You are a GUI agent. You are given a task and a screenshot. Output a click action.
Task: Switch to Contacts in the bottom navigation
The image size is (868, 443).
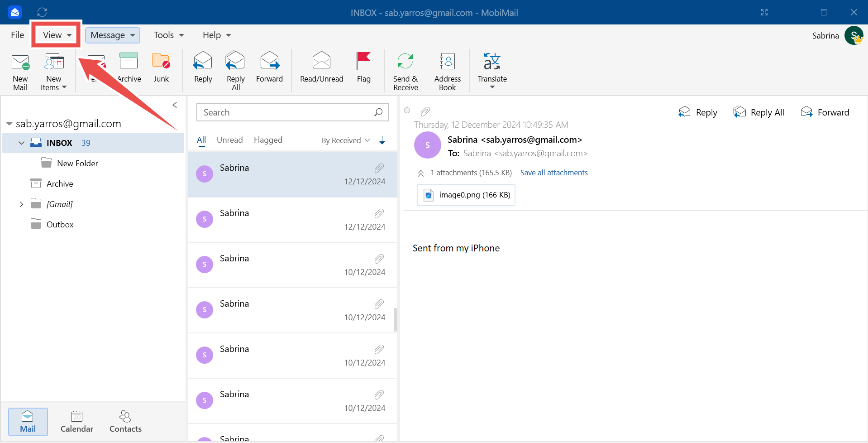(125, 422)
